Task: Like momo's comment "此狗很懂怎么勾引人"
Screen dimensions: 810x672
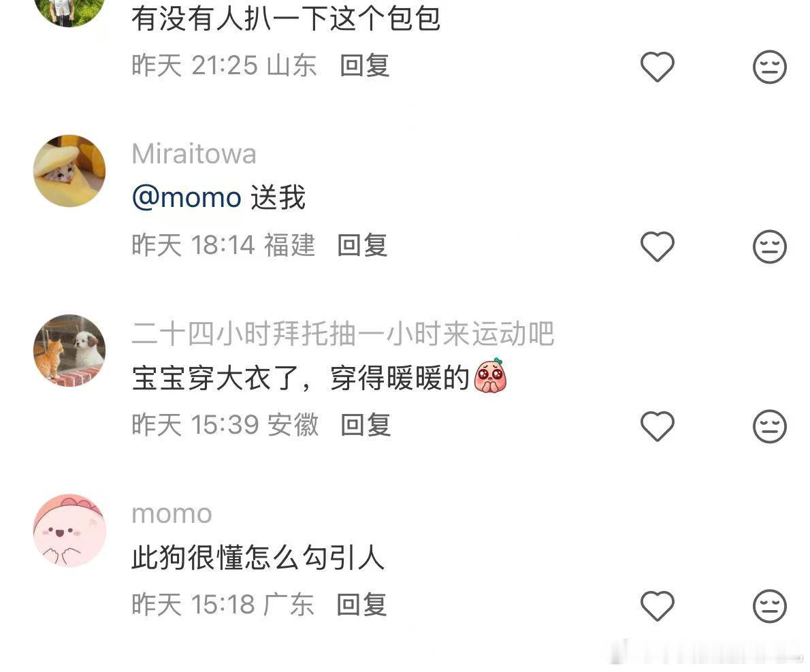Action: pyautogui.click(x=657, y=605)
